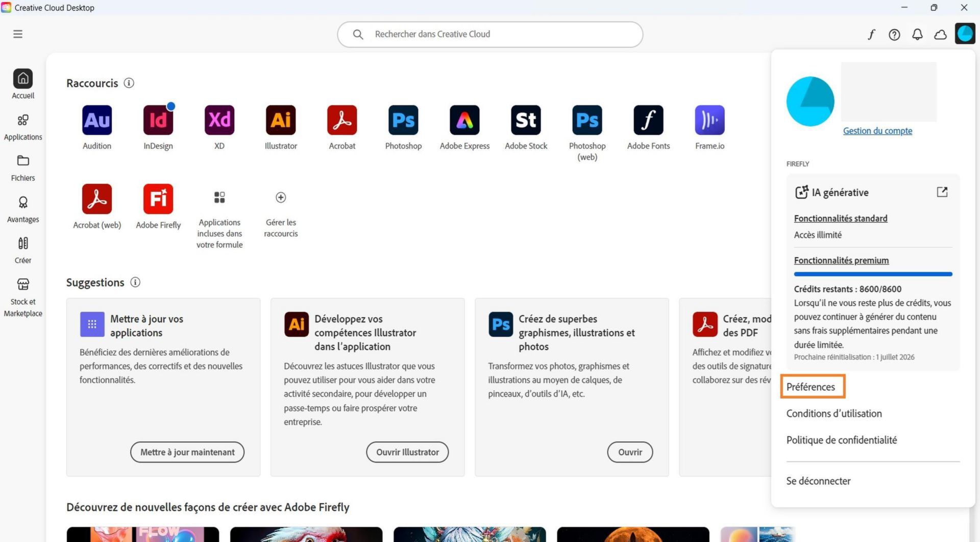The width and height of the screenshot is (980, 542).
Task: Launch InDesign from shortcuts
Action: (158, 120)
